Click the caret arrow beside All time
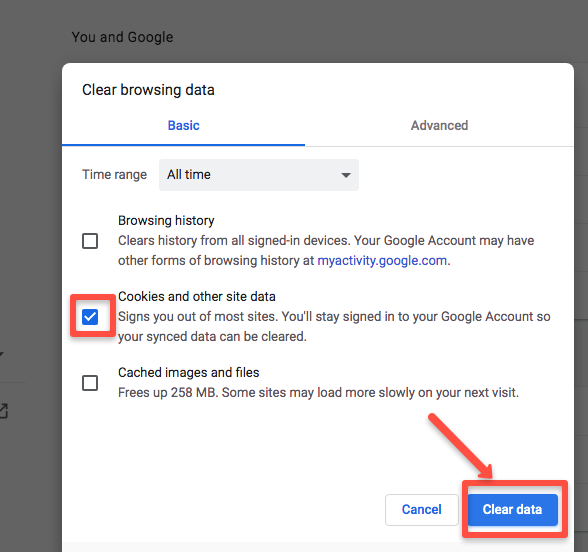The height and width of the screenshot is (552, 588). coord(346,175)
